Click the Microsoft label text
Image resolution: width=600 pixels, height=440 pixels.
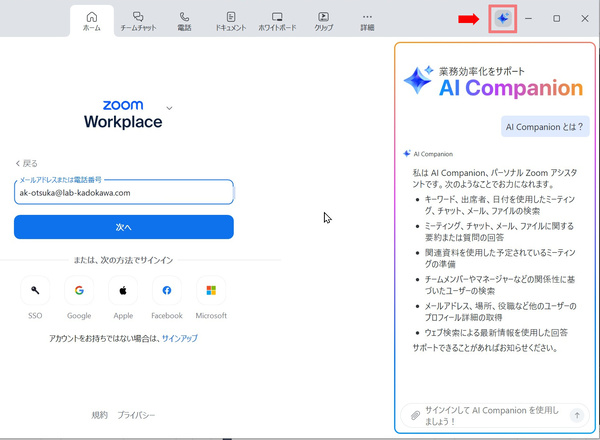211,316
